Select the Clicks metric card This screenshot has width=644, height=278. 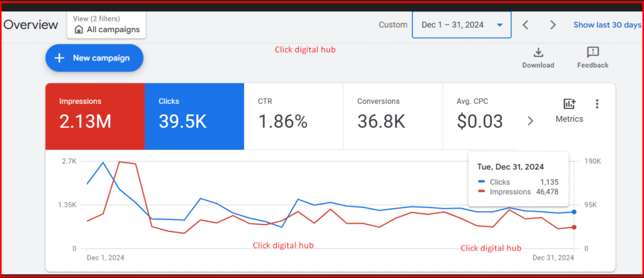coord(194,116)
